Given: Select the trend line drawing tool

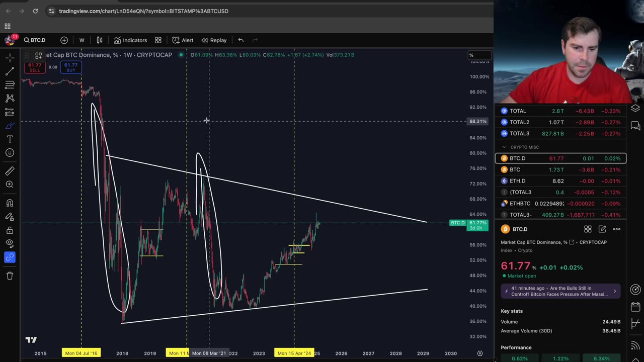Looking at the screenshot, I should (x=10, y=71).
